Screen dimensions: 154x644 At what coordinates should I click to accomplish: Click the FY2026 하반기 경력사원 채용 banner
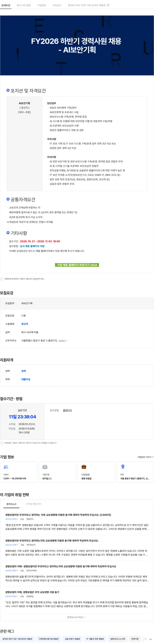point(77,45)
